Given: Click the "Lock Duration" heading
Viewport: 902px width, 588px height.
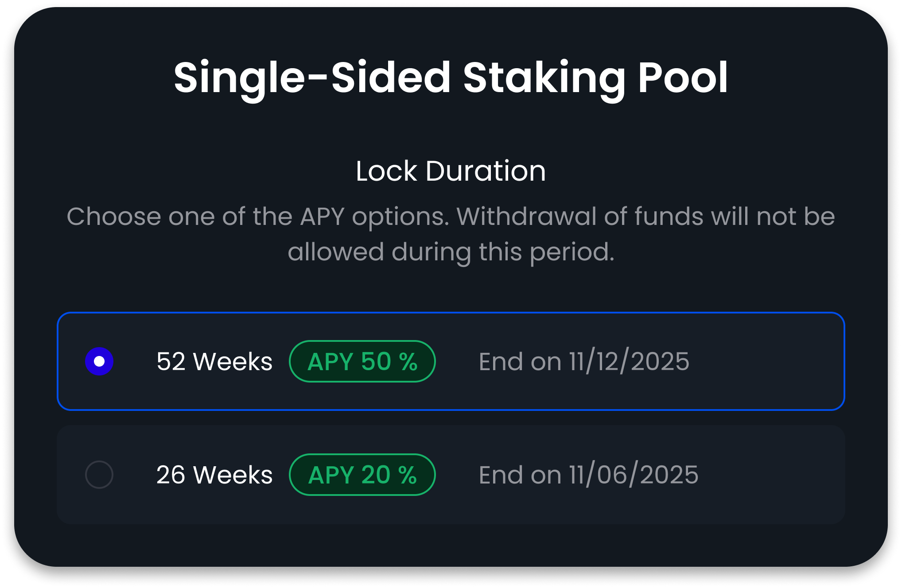Looking at the screenshot, I should point(451,171).
